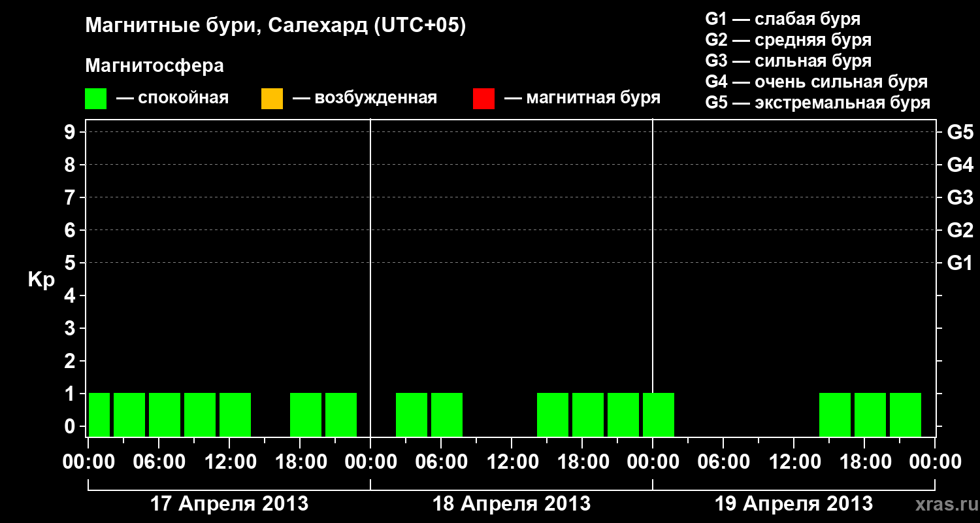Click the date label '17 Апреля 2013'

click(229, 504)
